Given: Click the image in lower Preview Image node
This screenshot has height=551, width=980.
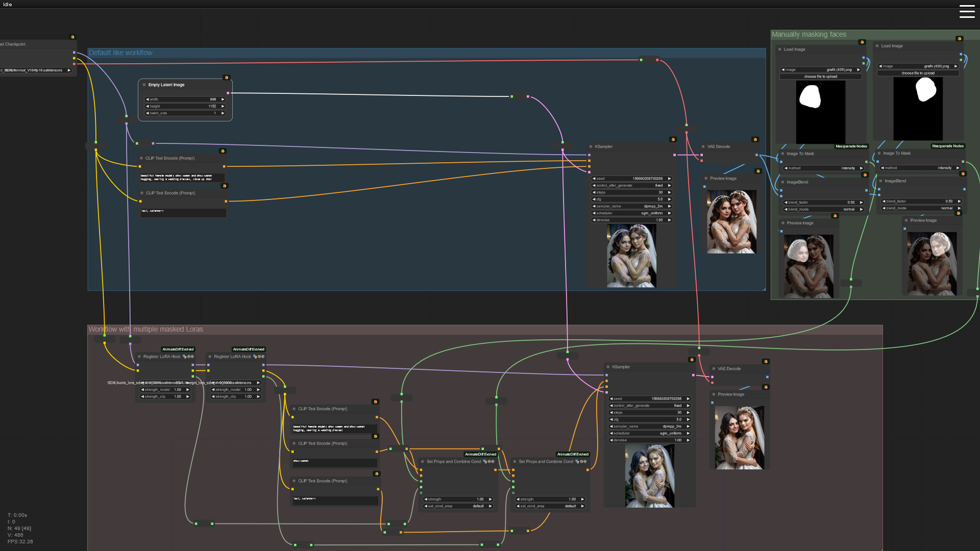Looking at the screenshot, I should coord(739,438).
